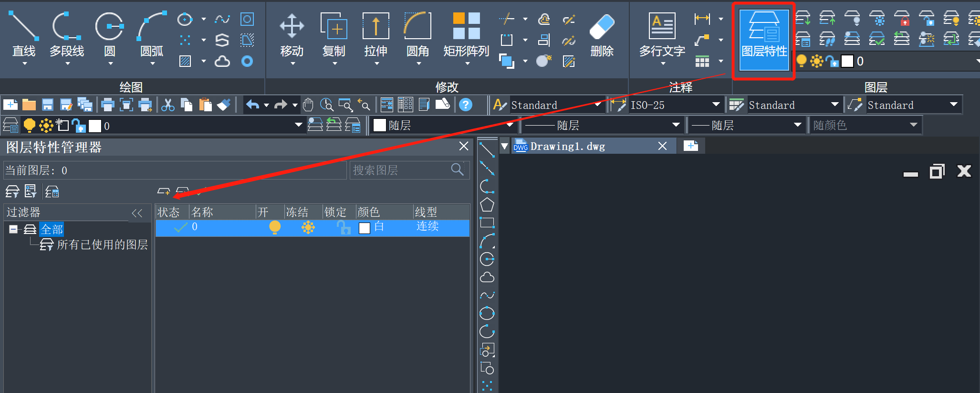This screenshot has height=393, width=980.
Task: Click the 名称 column header
Action: 222,212
